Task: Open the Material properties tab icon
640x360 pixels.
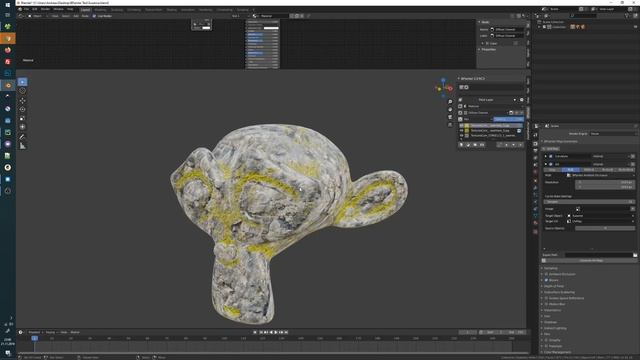Action: (x=536, y=224)
